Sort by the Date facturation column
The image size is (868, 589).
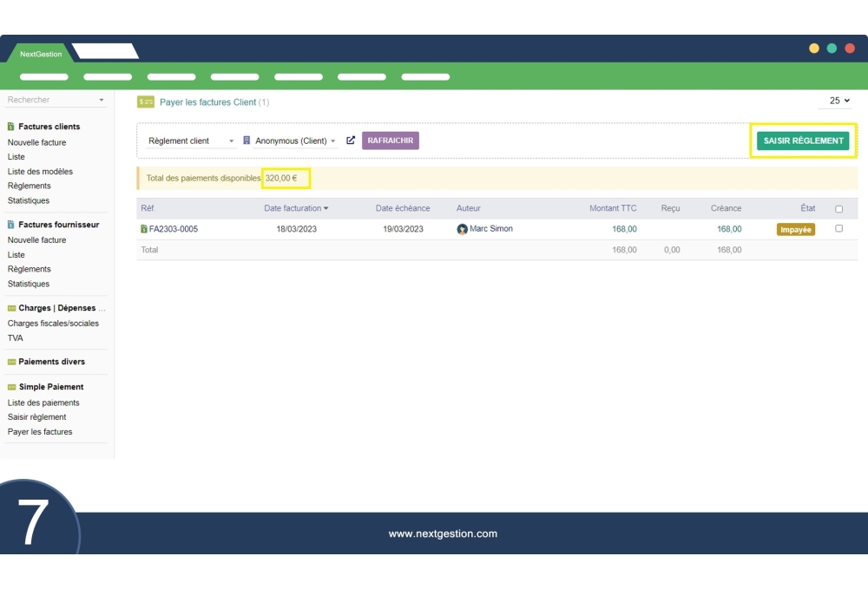tap(296, 208)
